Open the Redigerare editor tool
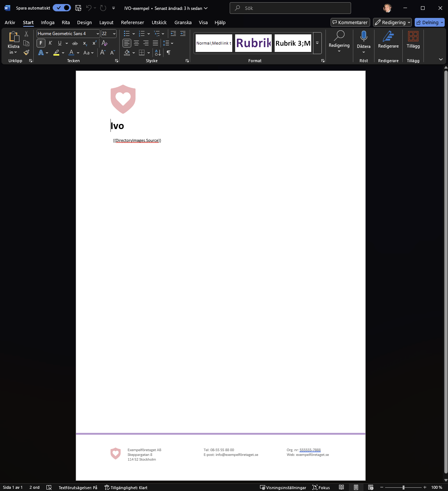 [x=388, y=39]
